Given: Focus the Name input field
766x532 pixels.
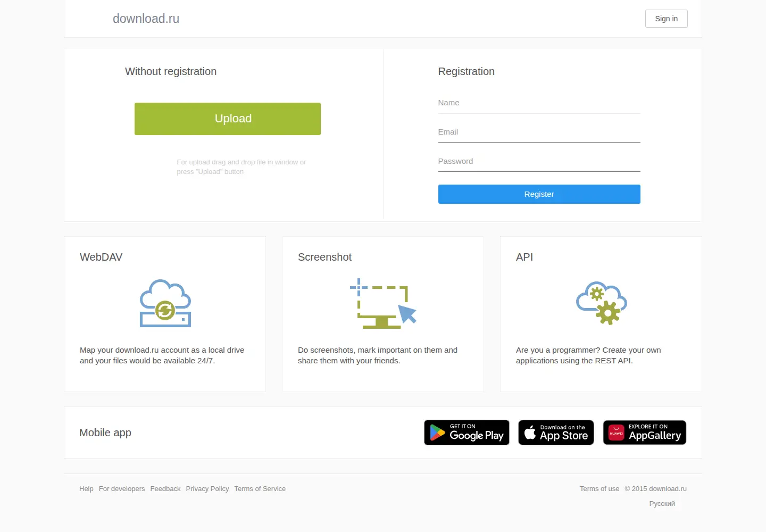Looking at the screenshot, I should 539,103.
